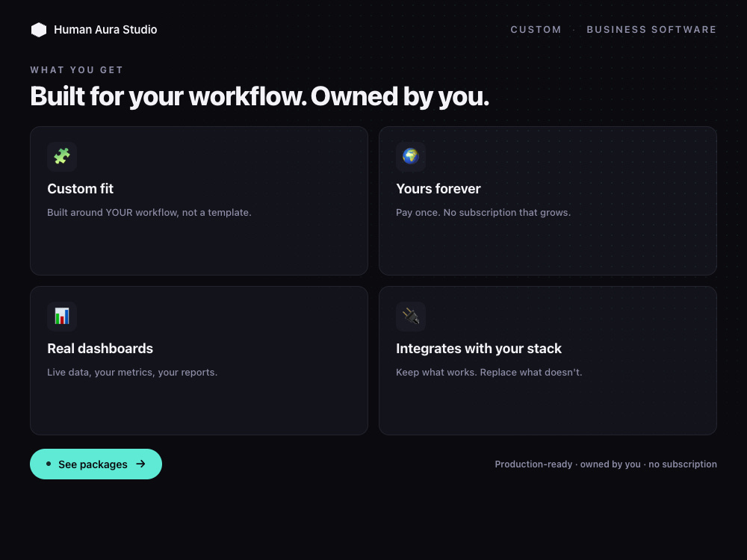
Task: Click the Yours forever card title
Action: [438, 189]
